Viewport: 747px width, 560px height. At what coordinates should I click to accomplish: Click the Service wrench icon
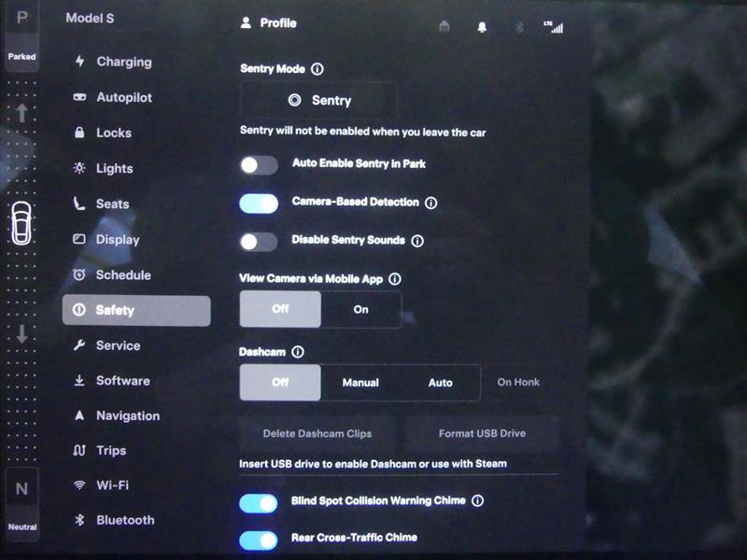(79, 344)
